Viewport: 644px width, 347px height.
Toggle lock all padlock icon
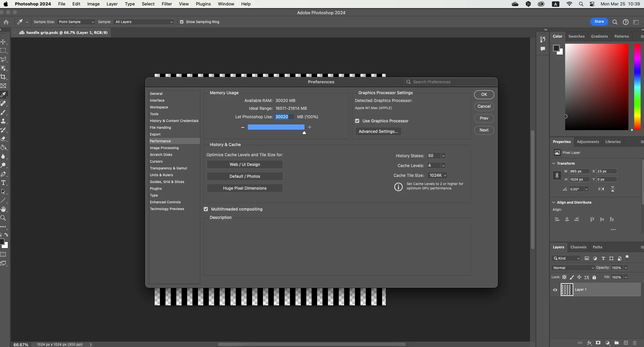594,277
